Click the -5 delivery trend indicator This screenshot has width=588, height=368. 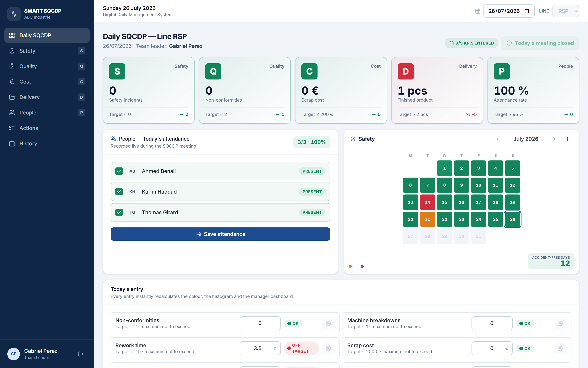(x=471, y=114)
